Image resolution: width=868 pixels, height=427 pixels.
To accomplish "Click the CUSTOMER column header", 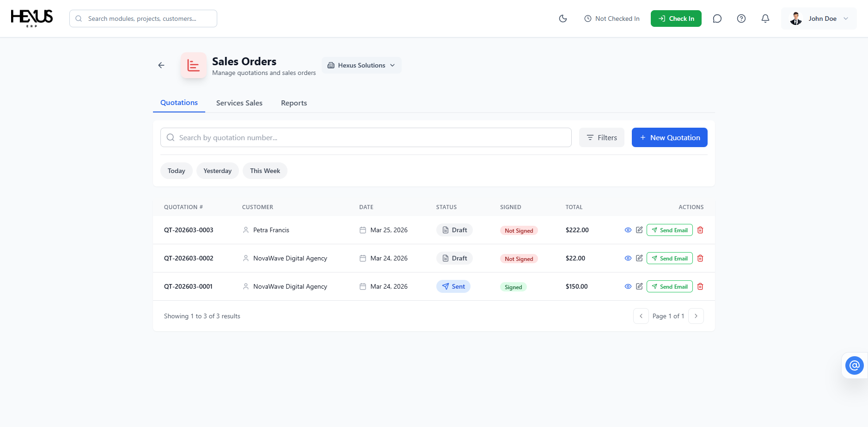I will point(257,207).
